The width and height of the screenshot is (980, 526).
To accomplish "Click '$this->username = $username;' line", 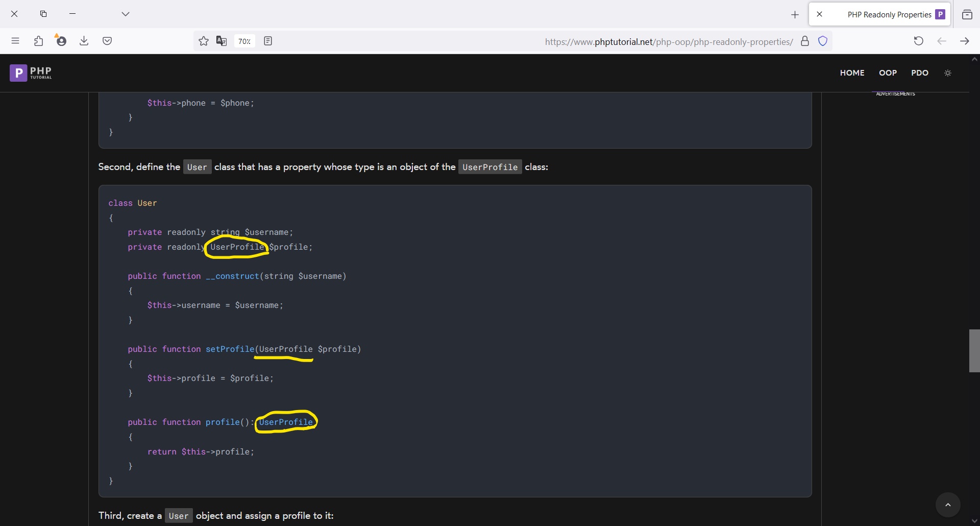I will pos(215,305).
